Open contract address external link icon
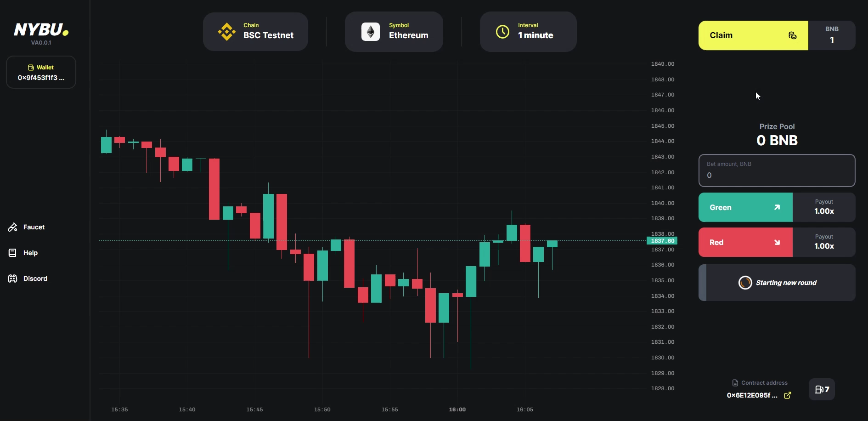This screenshot has width=868, height=421. point(788,395)
